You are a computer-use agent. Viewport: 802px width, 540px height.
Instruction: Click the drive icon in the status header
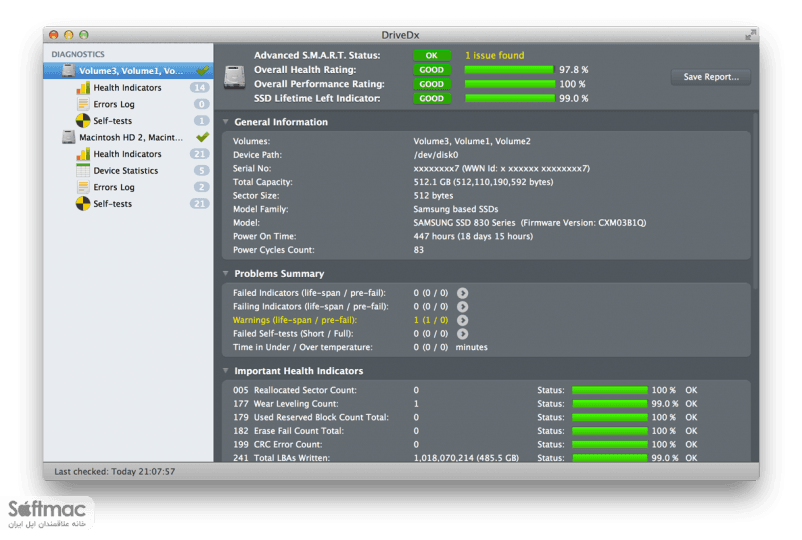(x=234, y=77)
